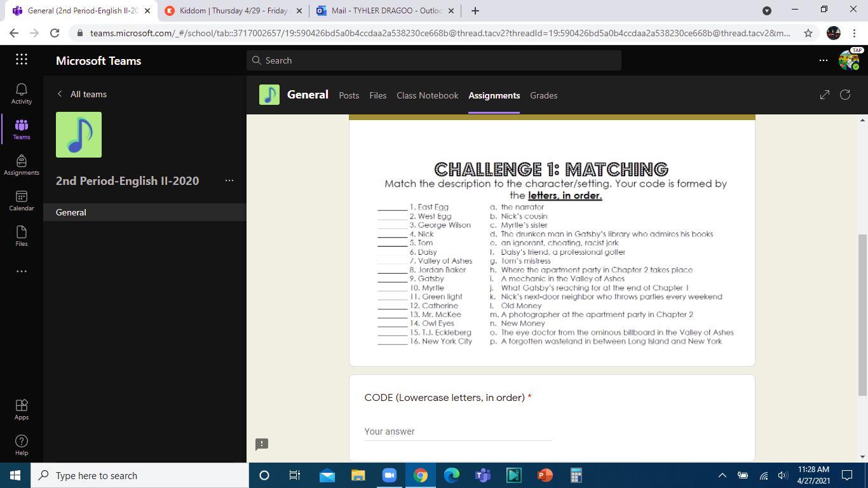868x488 pixels.
Task: Open the Calendar in the Teams sidebar
Action: pyautogui.click(x=21, y=200)
